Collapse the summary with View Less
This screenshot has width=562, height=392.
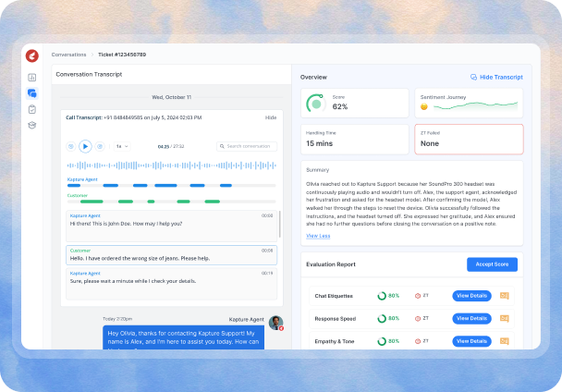[x=318, y=236]
